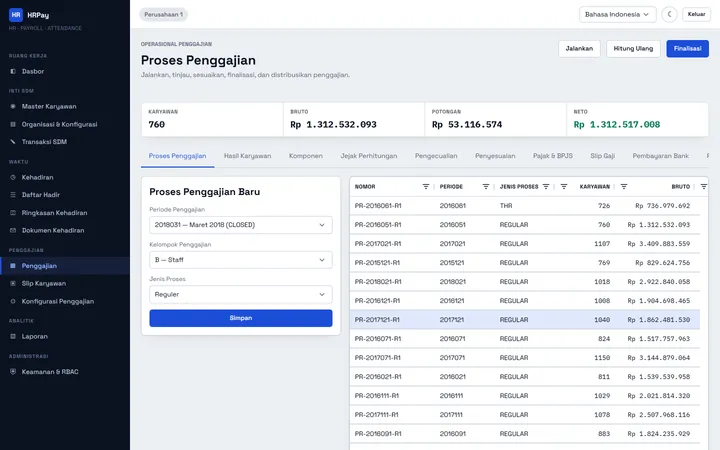Viewport: 720px width, 450px height.
Task: Open Laporan from the sidebar menu
Action: click(x=65, y=337)
